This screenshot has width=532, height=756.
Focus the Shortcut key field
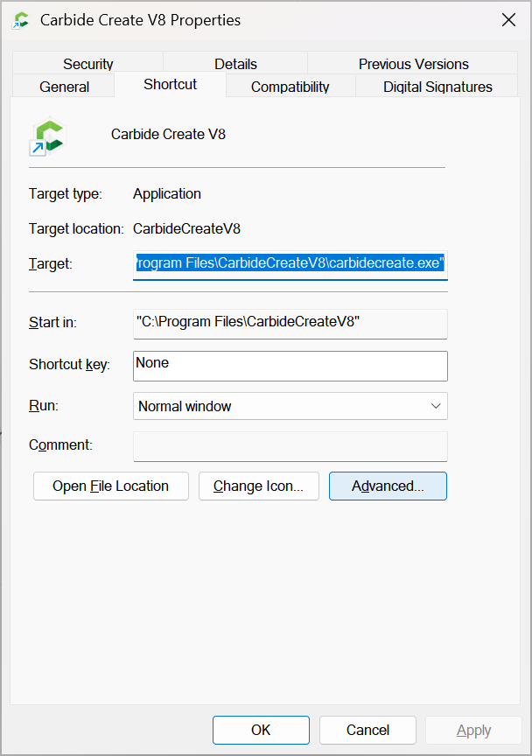(x=290, y=366)
